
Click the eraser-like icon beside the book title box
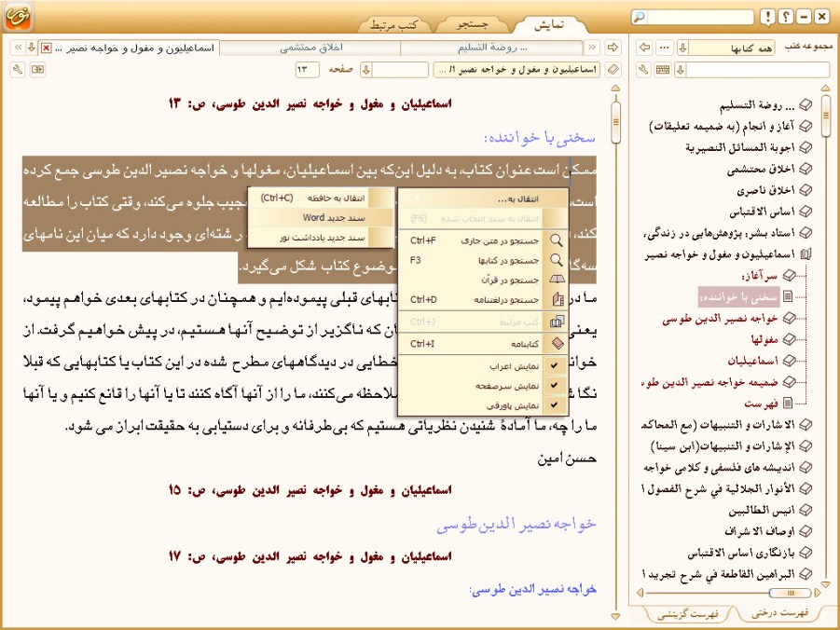click(x=613, y=70)
